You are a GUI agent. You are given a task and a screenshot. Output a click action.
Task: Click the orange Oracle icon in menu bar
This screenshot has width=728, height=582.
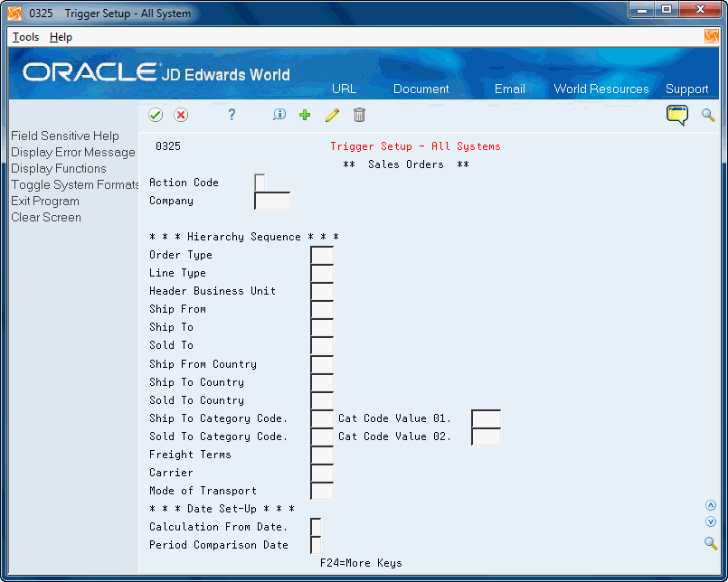tap(712, 36)
